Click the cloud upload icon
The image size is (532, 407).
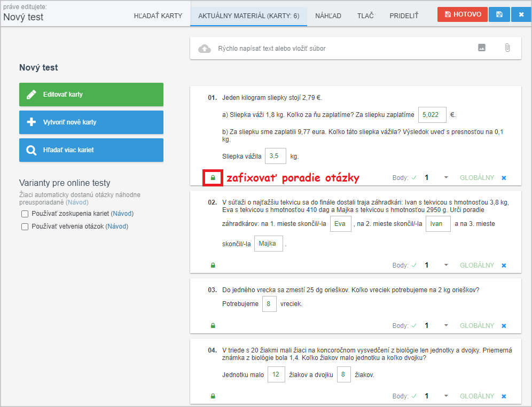[x=204, y=49]
